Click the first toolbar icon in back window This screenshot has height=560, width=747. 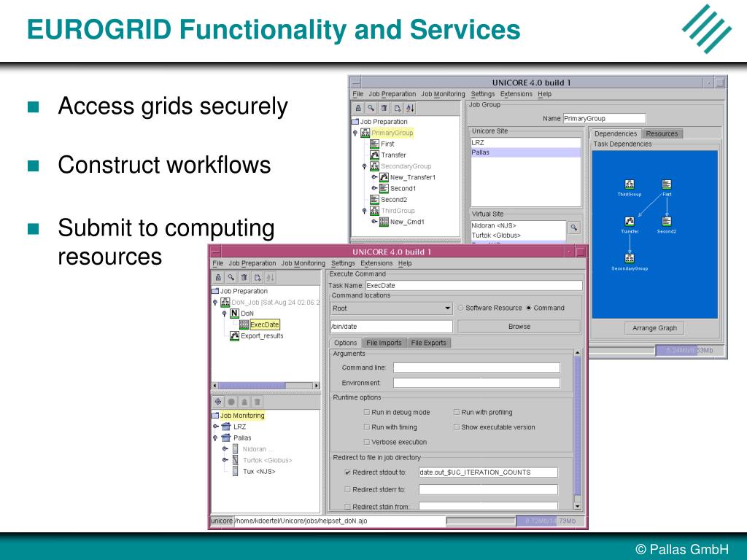pyautogui.click(x=358, y=108)
